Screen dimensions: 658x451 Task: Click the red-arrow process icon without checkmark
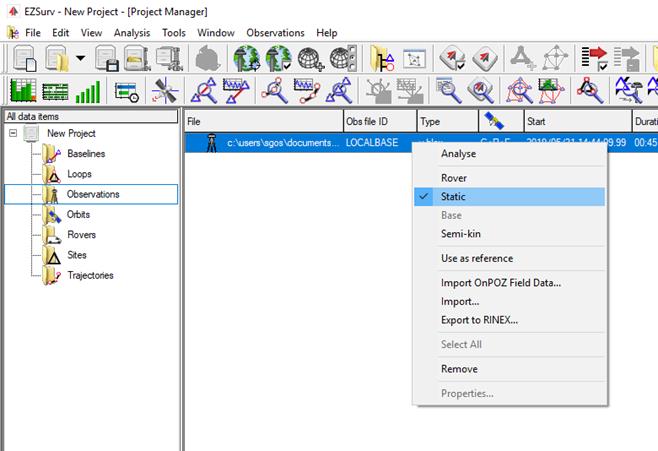click(x=485, y=58)
